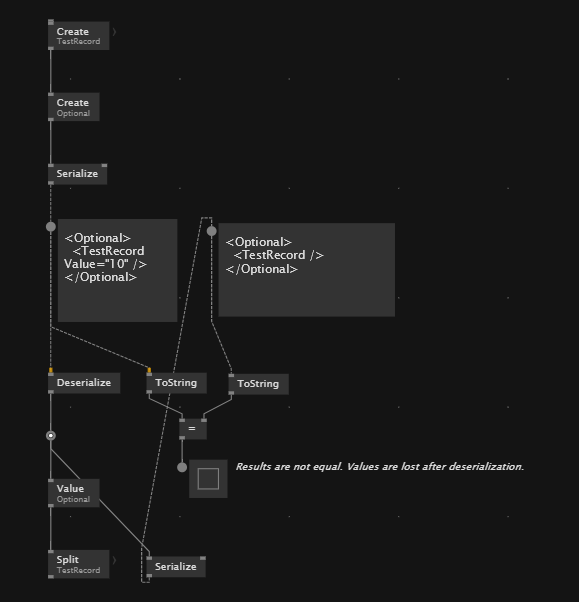Click circular pin left of Value="10" XML box

coord(51,227)
